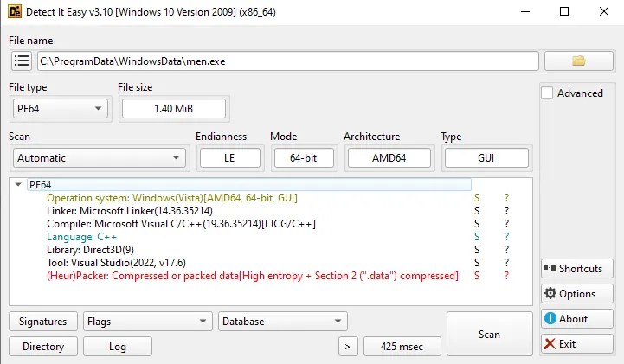The width and height of the screenshot is (624, 364).
Task: Click the LE endianness button
Action: coord(229,157)
